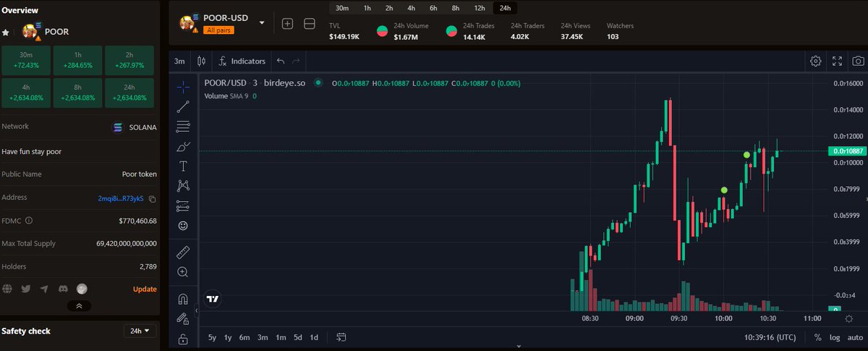Open the token's Telegram channel
The image size is (868, 351).
click(44, 289)
